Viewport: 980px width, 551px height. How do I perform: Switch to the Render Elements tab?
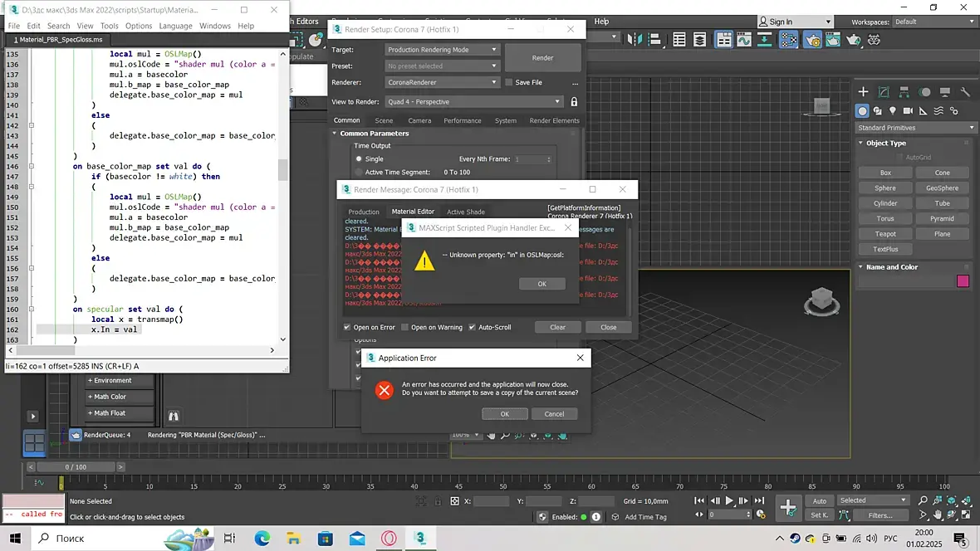(554, 120)
